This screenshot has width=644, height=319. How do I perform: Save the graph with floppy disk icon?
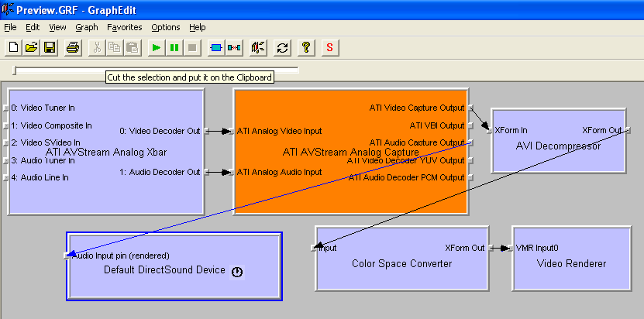pos(50,48)
